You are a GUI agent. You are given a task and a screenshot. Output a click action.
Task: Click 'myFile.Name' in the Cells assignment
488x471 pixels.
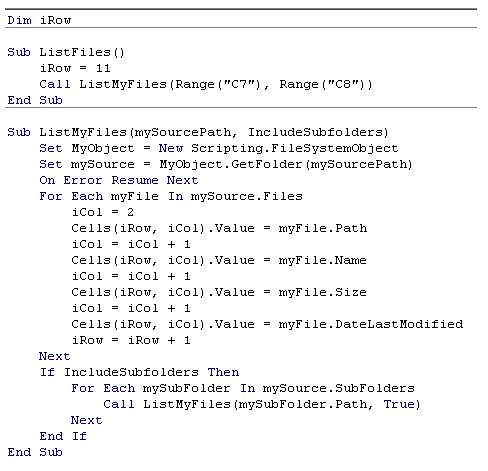coord(323,260)
